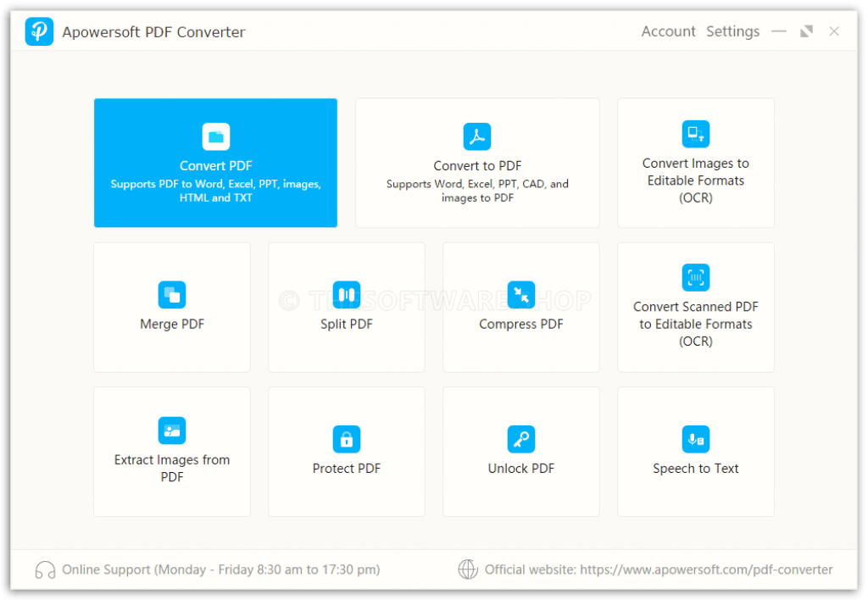Open the Merge PDF label

tap(171, 324)
